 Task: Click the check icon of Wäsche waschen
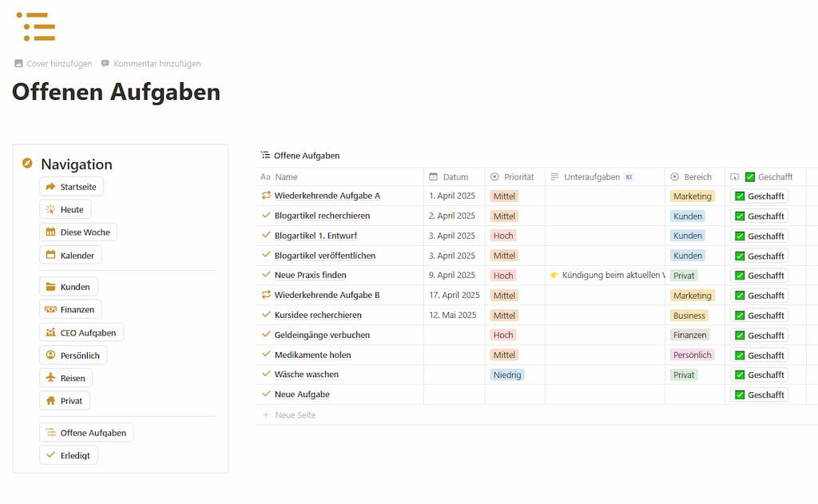(x=266, y=374)
